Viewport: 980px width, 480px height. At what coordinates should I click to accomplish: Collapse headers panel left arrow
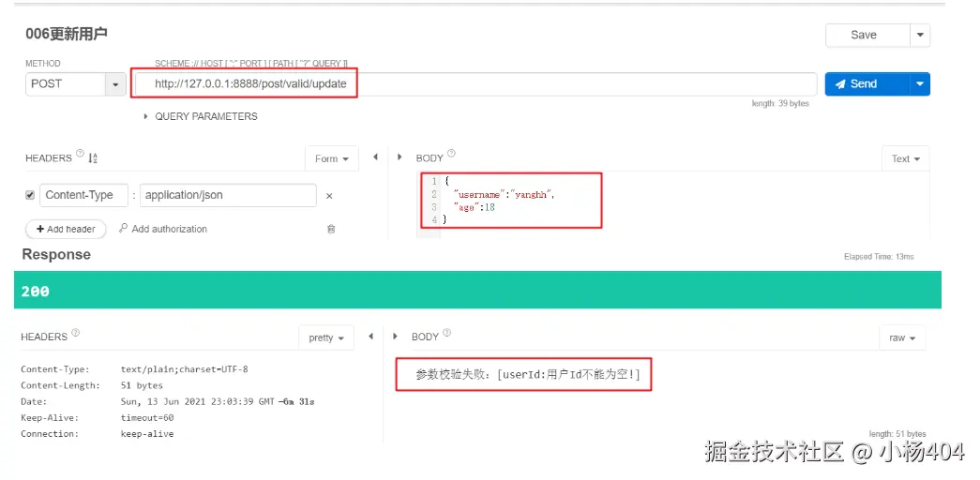click(375, 157)
